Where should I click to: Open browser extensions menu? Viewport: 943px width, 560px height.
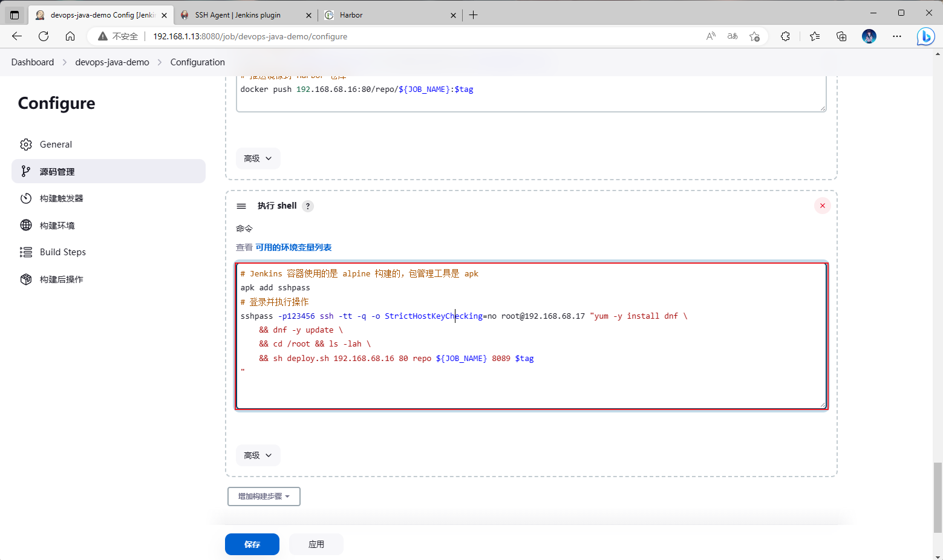pos(785,36)
